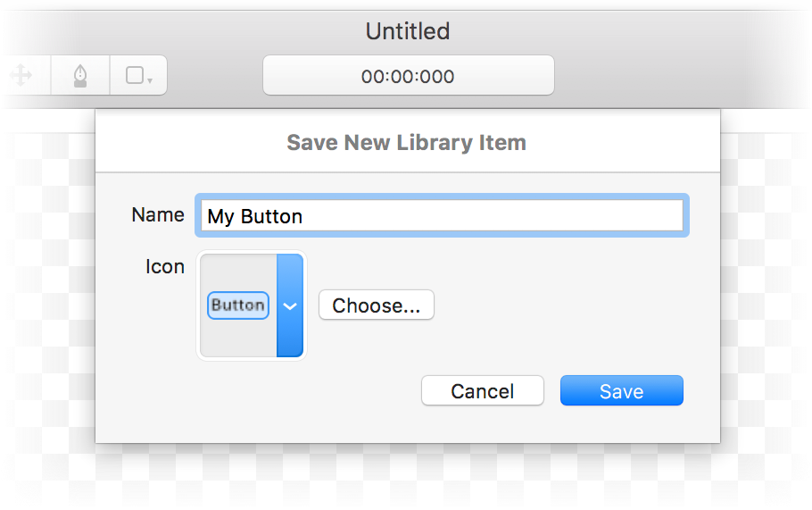Viewport: 812px width, 510px height.
Task: Click the 00:00:000 time display
Action: pos(408,76)
